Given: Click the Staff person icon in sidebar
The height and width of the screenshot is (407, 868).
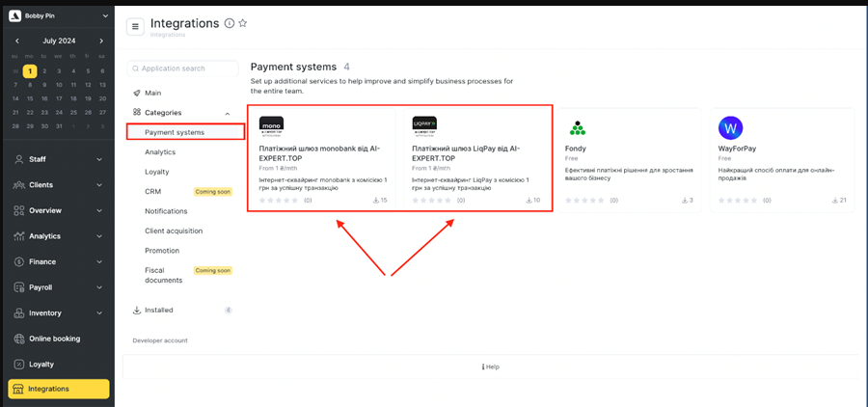Looking at the screenshot, I should coord(19,159).
